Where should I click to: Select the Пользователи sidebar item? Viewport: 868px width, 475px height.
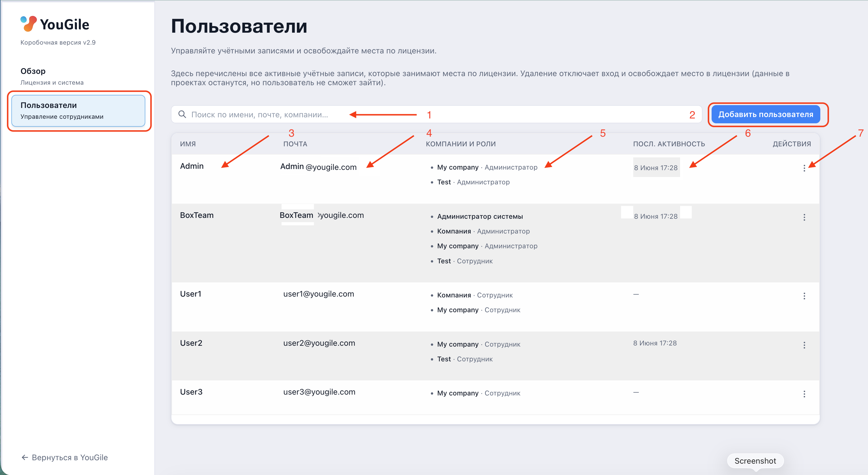tap(78, 111)
